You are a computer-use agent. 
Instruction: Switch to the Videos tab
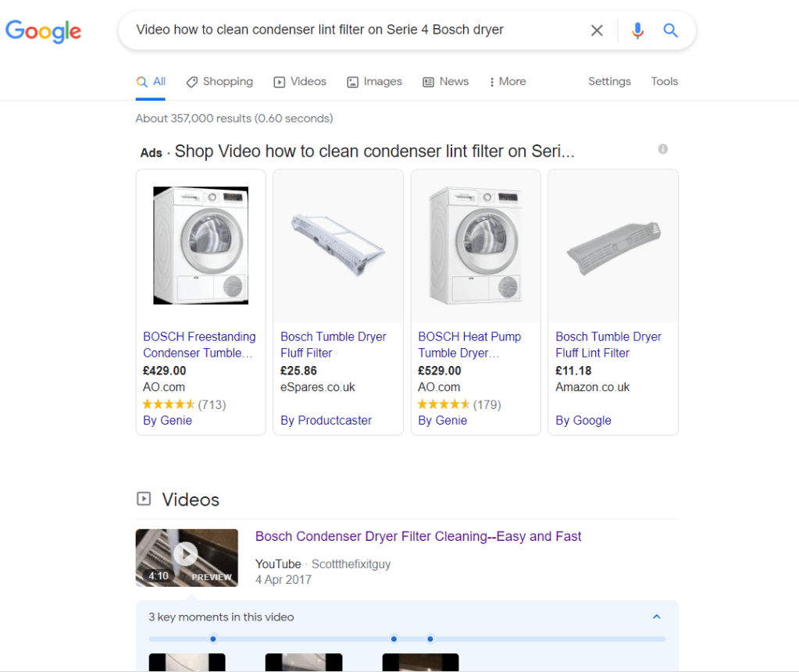click(300, 81)
